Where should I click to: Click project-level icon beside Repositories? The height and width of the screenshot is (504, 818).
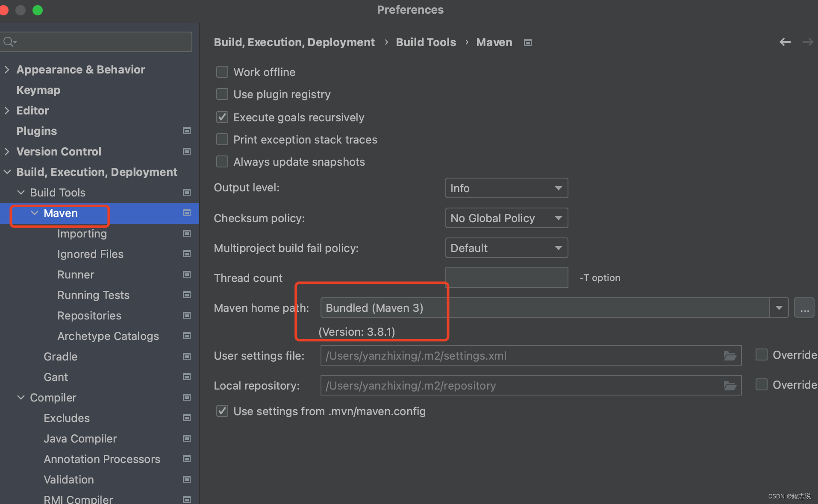(187, 315)
